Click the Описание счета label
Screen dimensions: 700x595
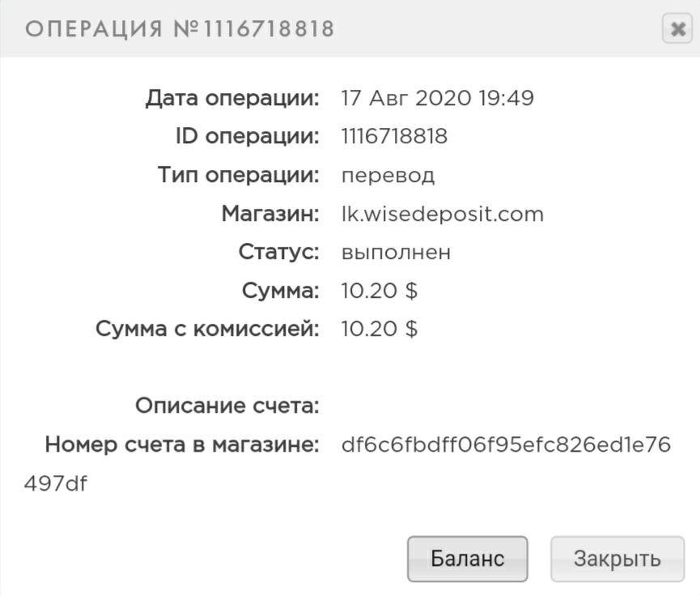click(x=227, y=406)
